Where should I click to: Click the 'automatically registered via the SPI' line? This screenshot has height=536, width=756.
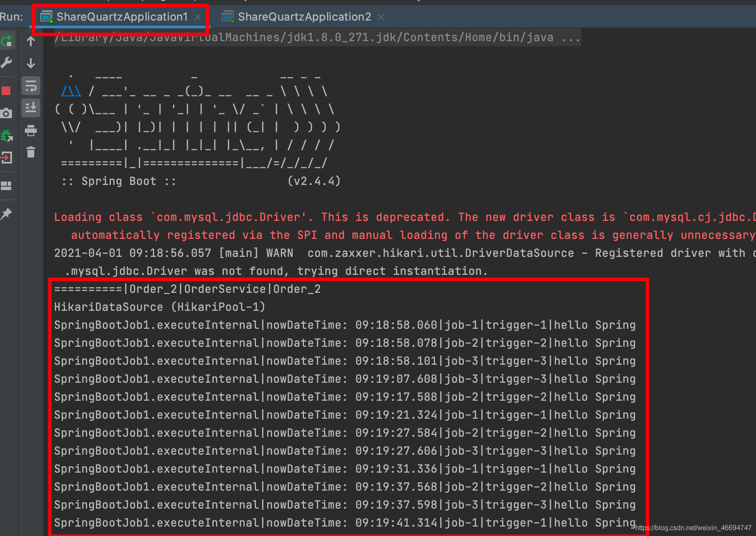pos(413,235)
